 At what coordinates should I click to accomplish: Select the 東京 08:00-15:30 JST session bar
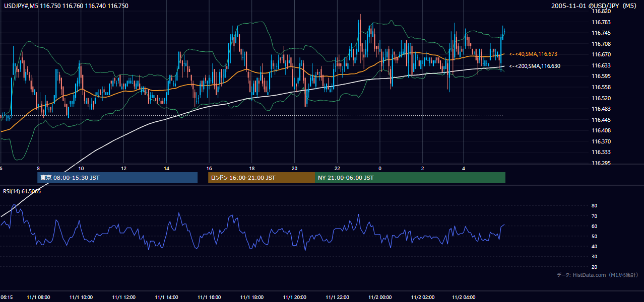[x=117, y=178]
